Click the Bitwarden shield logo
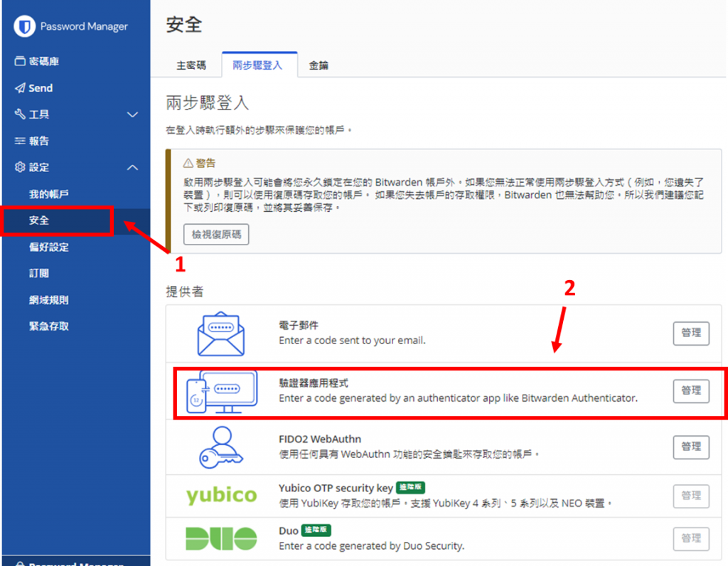This screenshot has width=728, height=566. pyautogui.click(x=25, y=26)
